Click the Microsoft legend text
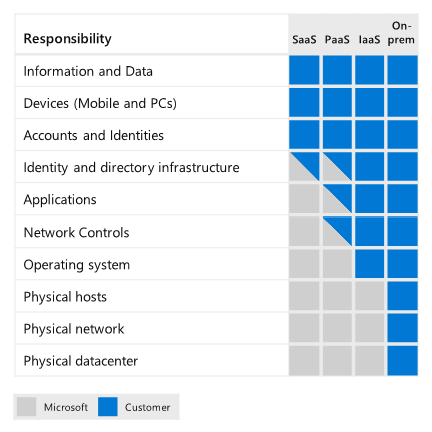Image resolution: width=432 pixels, height=432 pixels. (x=66, y=407)
